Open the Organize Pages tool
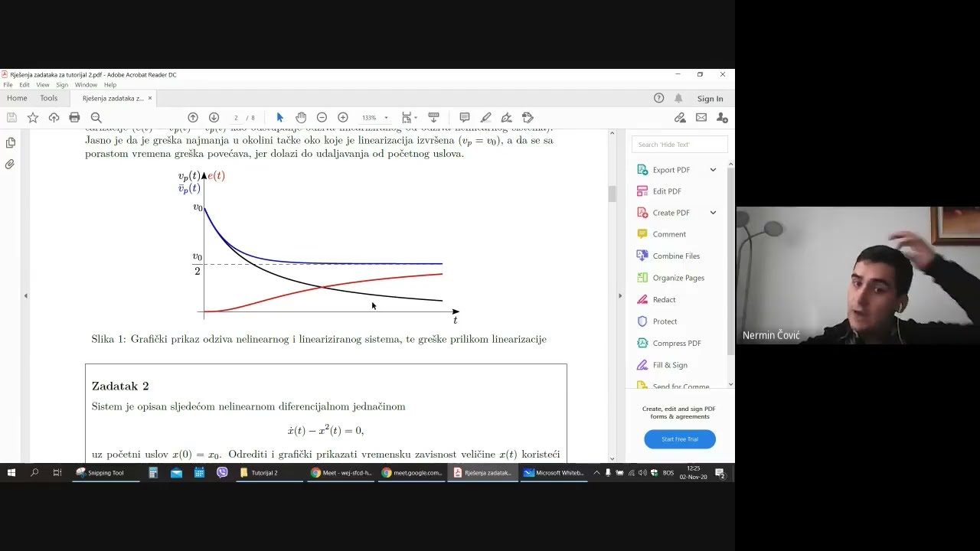 [678, 278]
